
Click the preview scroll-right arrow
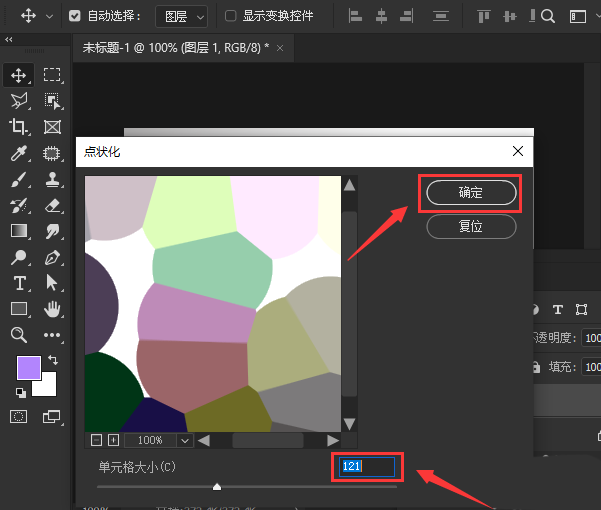[x=333, y=441]
